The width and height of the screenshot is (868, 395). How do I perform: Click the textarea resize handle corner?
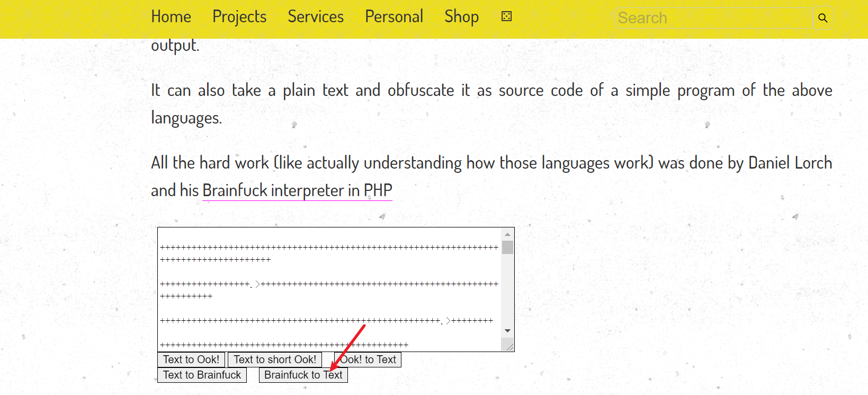509,347
